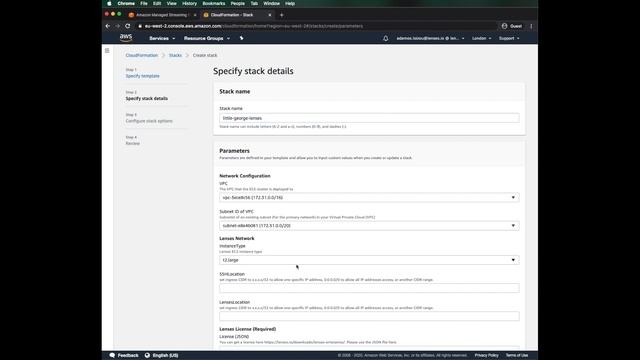Open the InstanceType dropdown
Viewport: 640px width, 360px height.
[369, 260]
